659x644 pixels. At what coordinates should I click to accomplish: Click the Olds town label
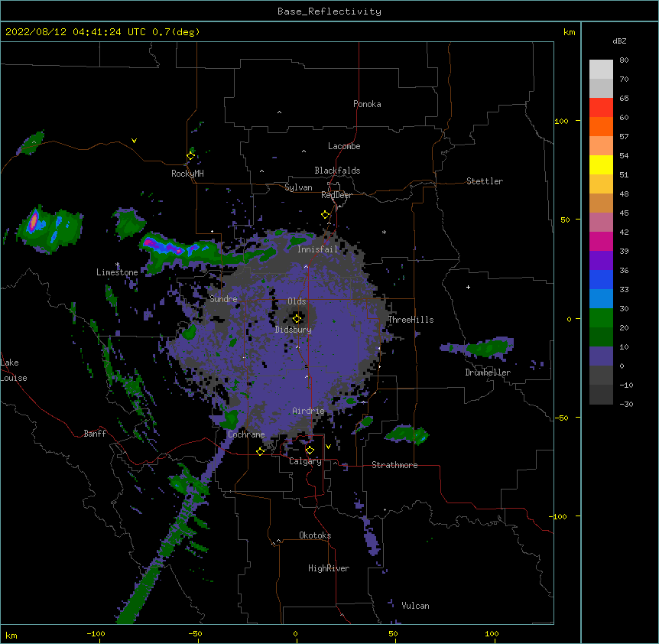coord(297,301)
